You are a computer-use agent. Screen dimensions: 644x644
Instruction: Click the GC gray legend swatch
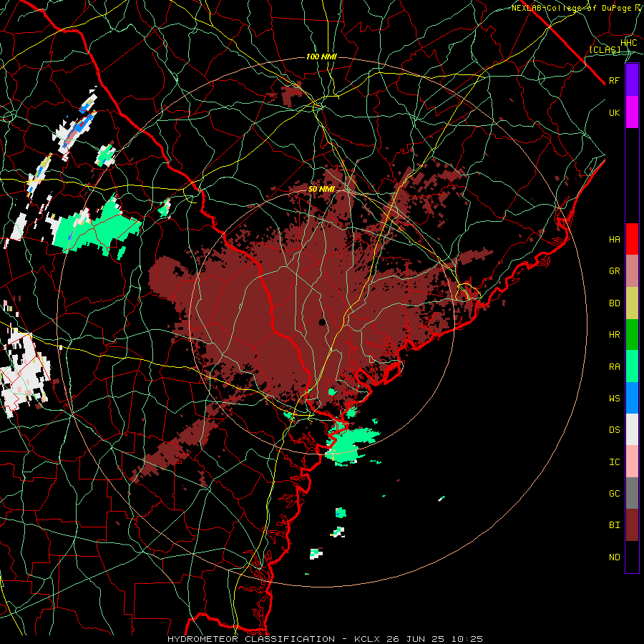tap(632, 493)
